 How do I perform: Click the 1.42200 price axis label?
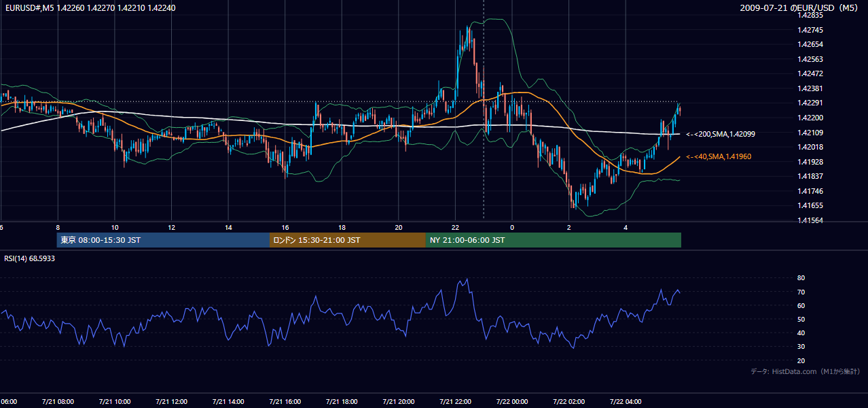811,118
